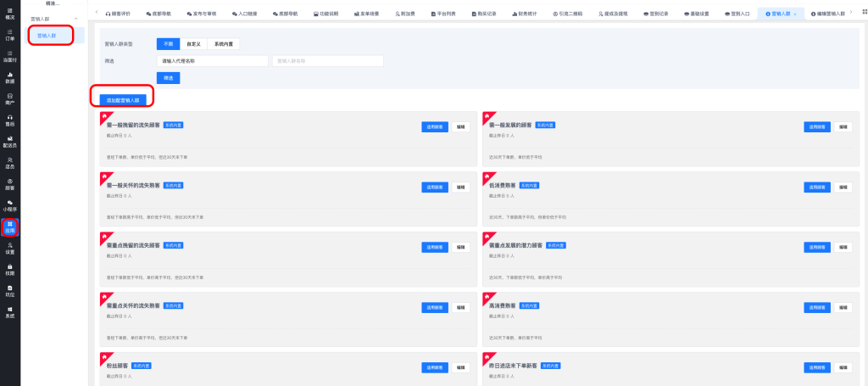
Task: Go to 配送员 (Courier) in the sidebar
Action: (x=9, y=141)
